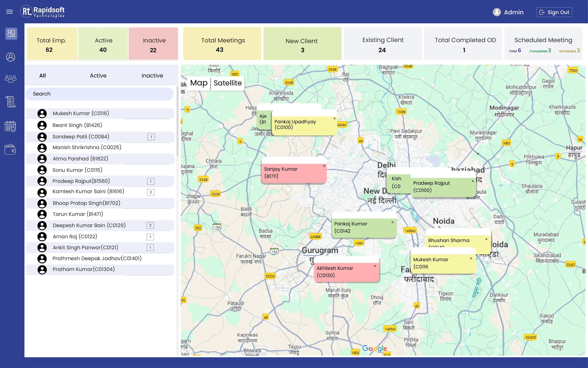
Task: Select Deepesh Kumar Bain (C0129) name
Action: click(x=89, y=225)
